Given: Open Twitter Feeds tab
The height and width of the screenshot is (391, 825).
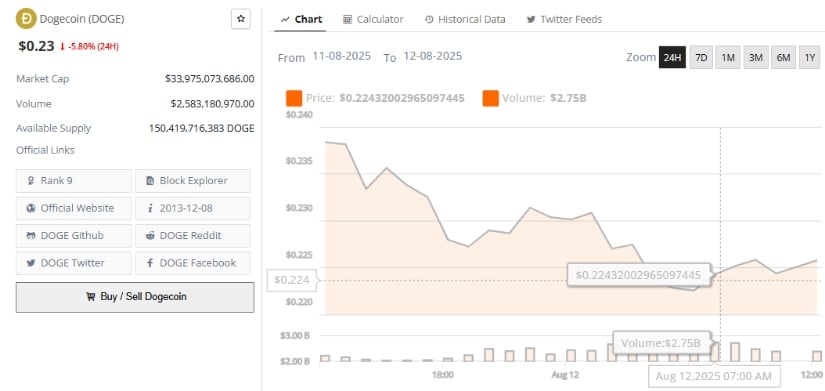Looking at the screenshot, I should pyautogui.click(x=564, y=19).
